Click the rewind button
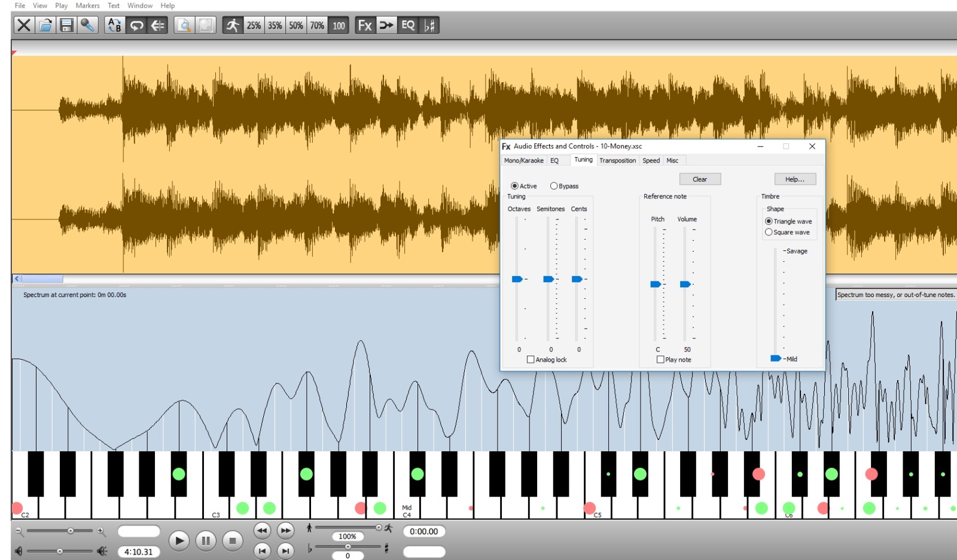Viewport: 957px width, 560px height. (x=262, y=530)
